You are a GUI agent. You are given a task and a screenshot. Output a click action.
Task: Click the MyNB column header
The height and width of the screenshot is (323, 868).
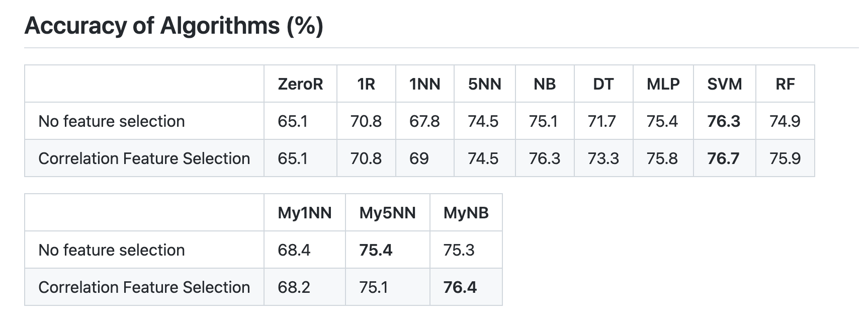click(466, 213)
